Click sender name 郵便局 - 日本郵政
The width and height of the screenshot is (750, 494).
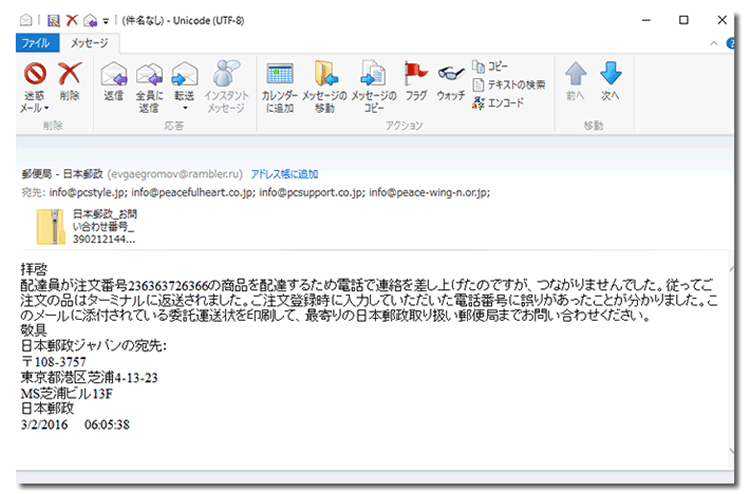(62, 174)
